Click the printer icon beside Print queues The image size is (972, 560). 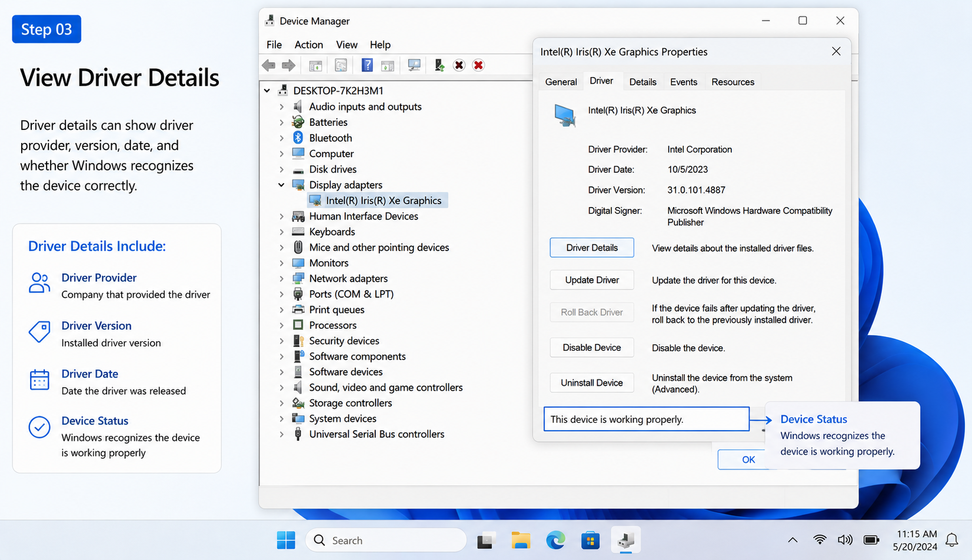(x=298, y=309)
